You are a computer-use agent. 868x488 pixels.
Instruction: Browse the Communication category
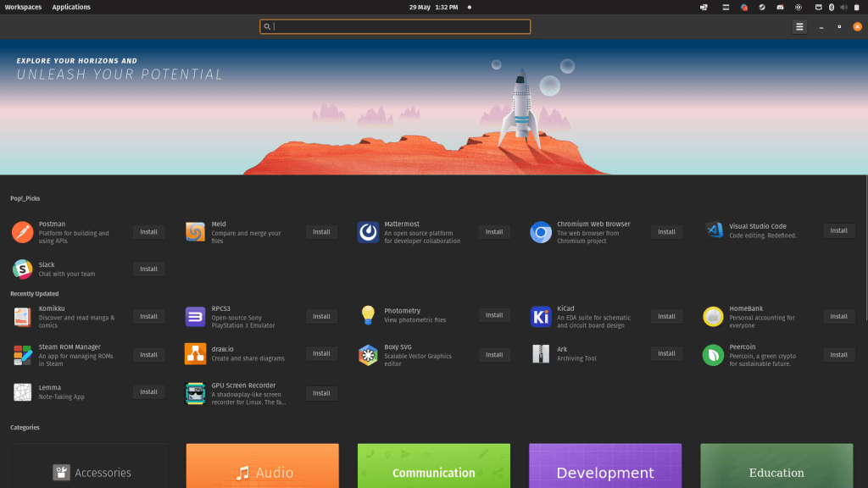[434, 466]
